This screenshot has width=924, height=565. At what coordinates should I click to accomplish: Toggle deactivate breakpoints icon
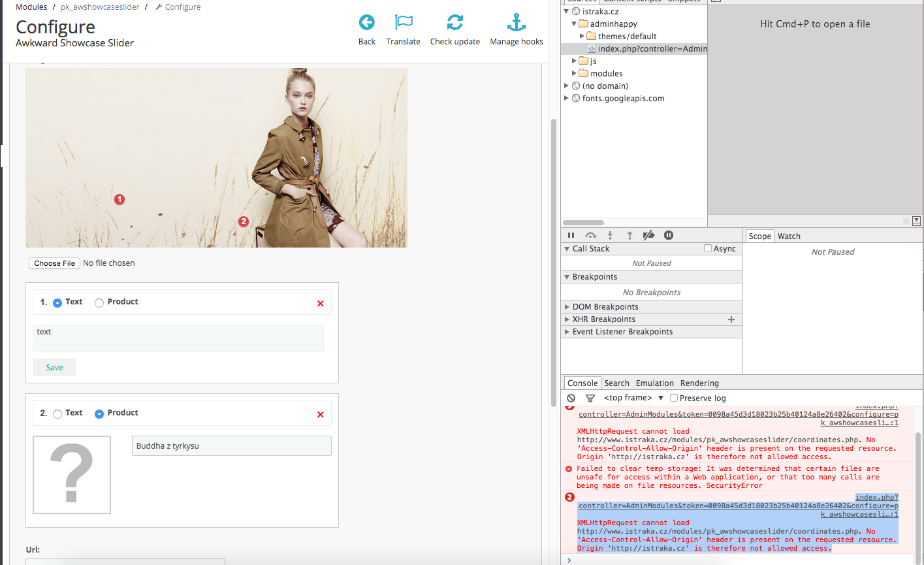648,235
